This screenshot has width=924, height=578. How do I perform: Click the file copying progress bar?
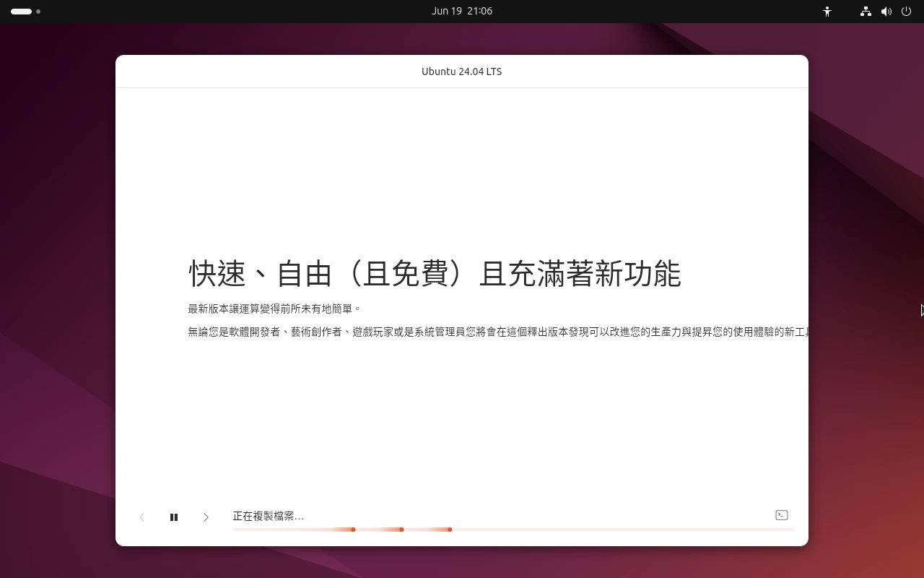click(x=513, y=530)
